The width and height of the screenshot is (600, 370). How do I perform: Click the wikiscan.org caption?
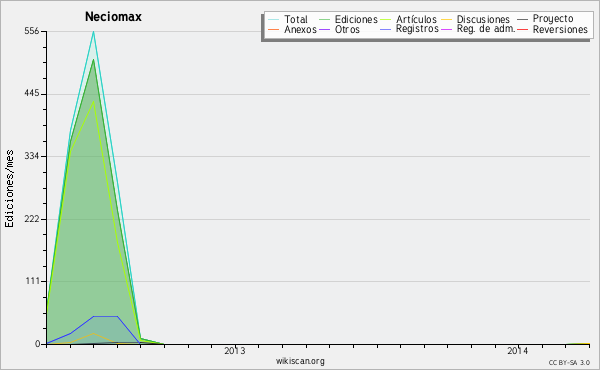300,361
